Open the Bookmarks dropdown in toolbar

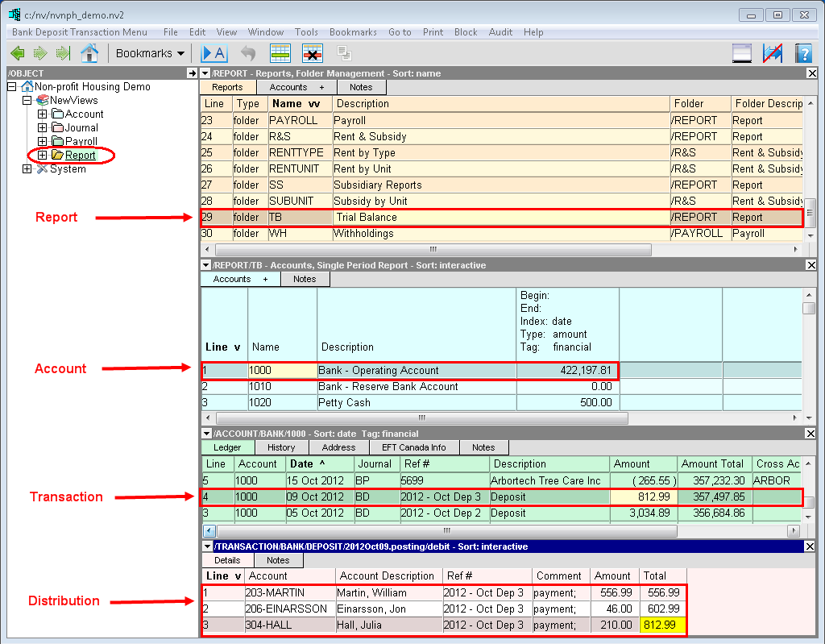[x=150, y=53]
